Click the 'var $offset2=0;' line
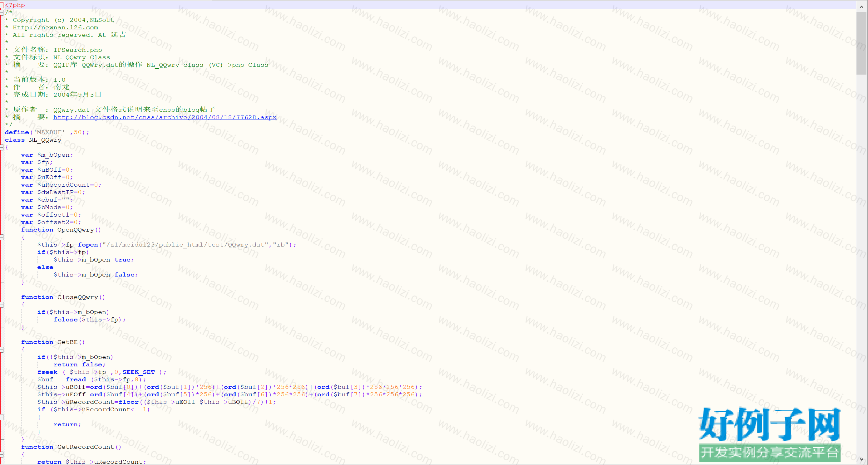This screenshot has height=465, width=868. (51, 222)
